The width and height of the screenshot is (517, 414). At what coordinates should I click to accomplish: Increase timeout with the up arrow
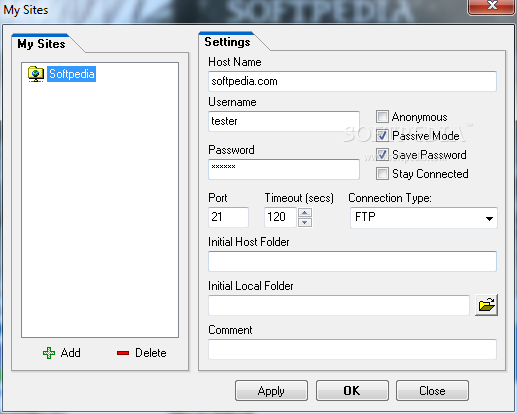coord(305,212)
